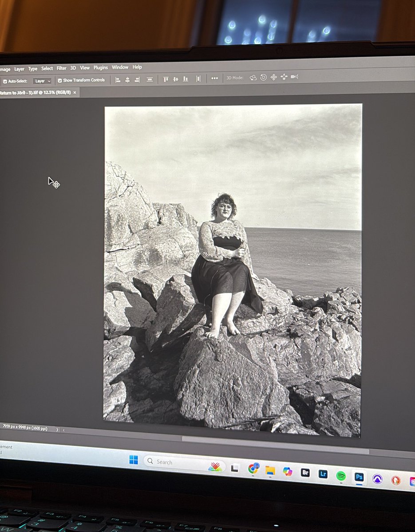
Task: Open Google Chrome from the taskbar
Action: pos(253,468)
